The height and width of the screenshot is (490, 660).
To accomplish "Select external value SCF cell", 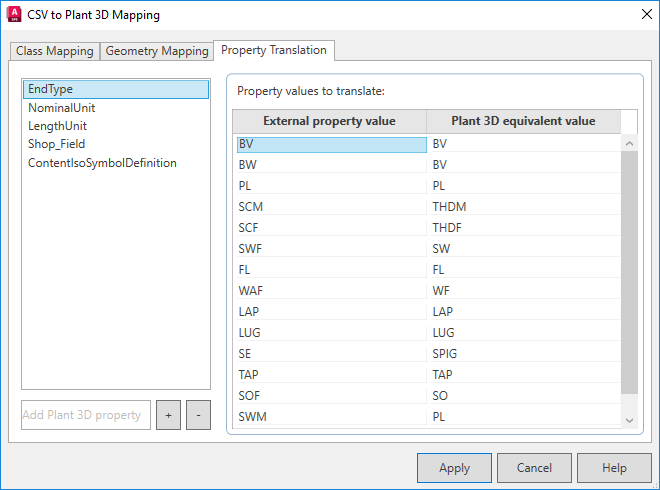I will (332, 228).
